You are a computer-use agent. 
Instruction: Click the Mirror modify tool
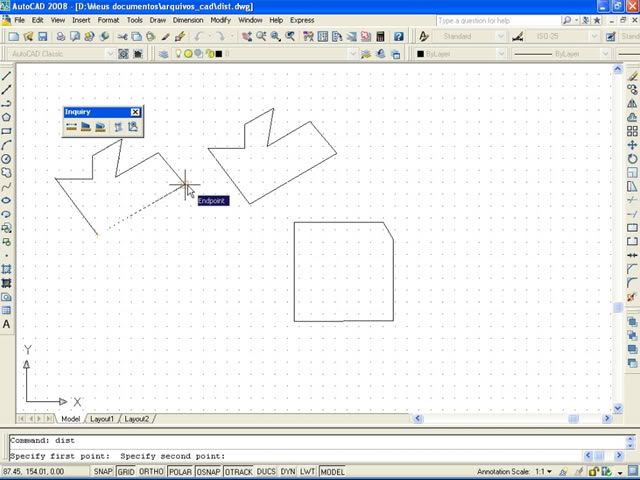click(632, 103)
